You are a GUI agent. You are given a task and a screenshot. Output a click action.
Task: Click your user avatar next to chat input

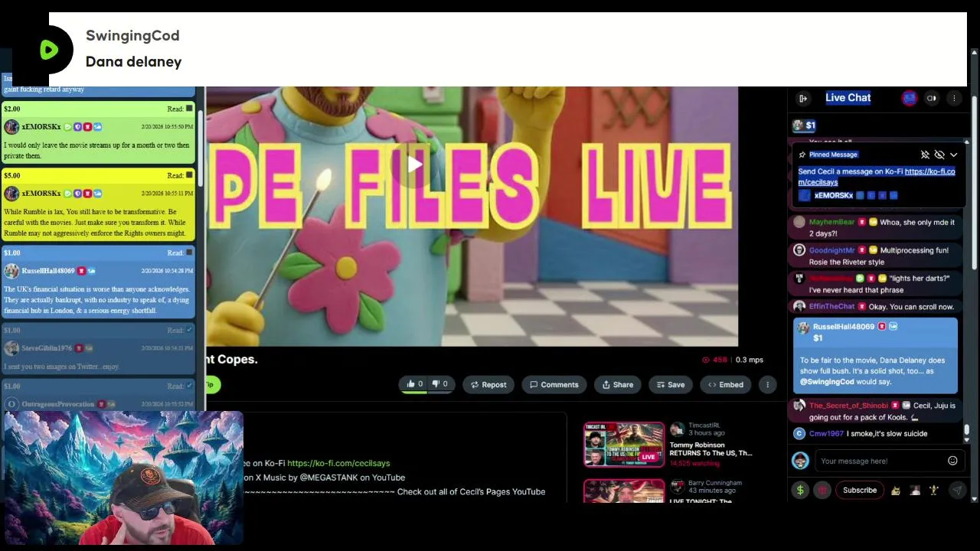coord(800,461)
